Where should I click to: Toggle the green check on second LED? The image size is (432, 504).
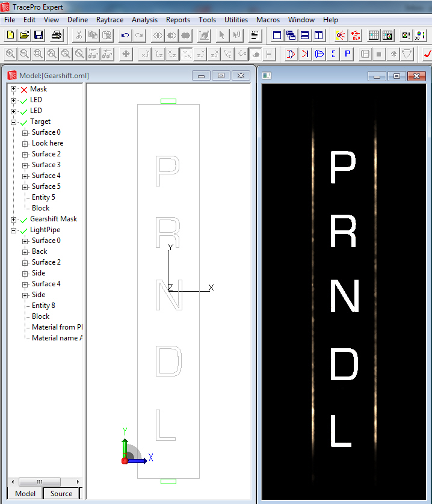pos(24,112)
